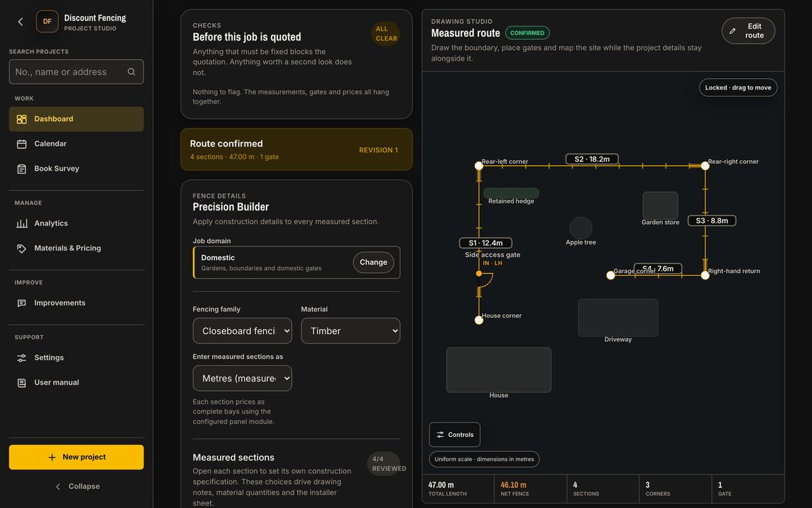Click the Apple tree circle on drawing
Screen dimensions: 812x508
(581, 228)
